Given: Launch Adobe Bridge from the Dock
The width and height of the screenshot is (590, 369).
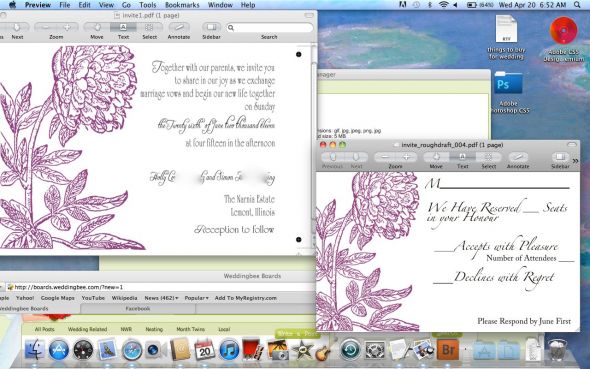Looking at the screenshot, I should (448, 349).
